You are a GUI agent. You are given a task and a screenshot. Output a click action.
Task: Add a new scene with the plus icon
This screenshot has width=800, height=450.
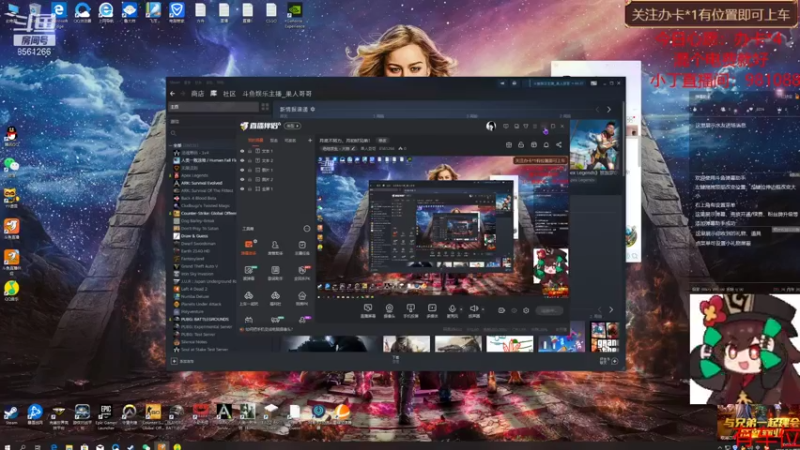[310, 140]
